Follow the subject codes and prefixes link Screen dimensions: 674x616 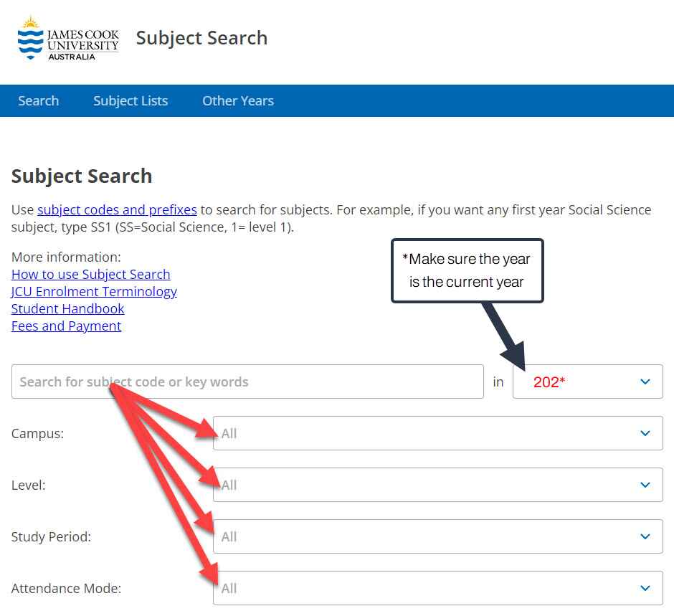[117, 210]
